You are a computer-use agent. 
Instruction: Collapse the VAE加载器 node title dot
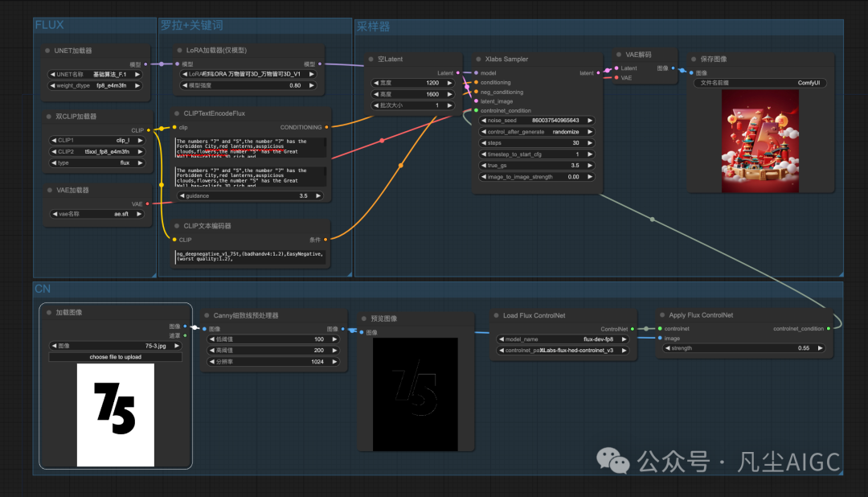point(49,190)
